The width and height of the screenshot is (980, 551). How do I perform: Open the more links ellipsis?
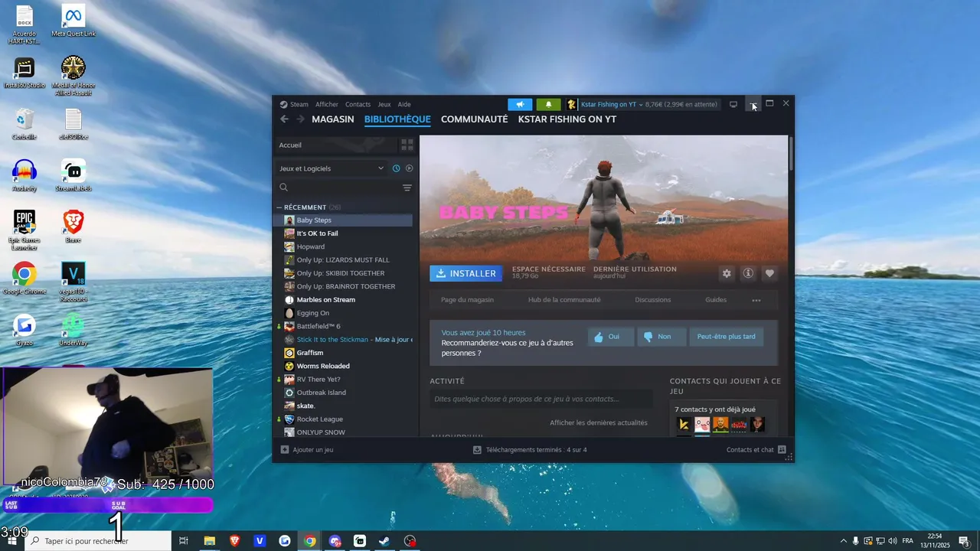coord(756,300)
